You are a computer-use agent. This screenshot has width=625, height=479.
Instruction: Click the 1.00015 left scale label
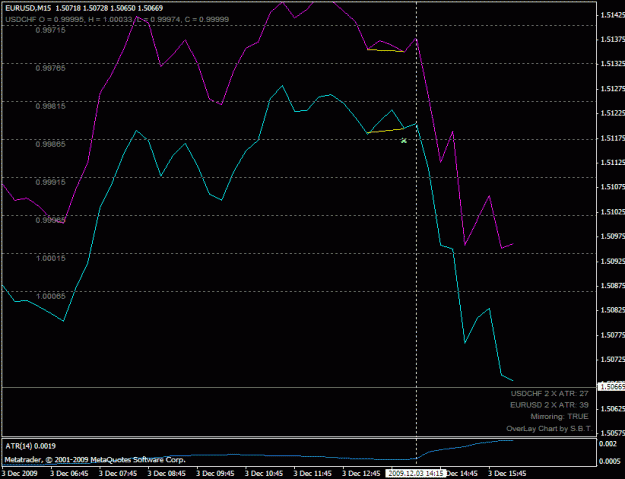click(51, 258)
